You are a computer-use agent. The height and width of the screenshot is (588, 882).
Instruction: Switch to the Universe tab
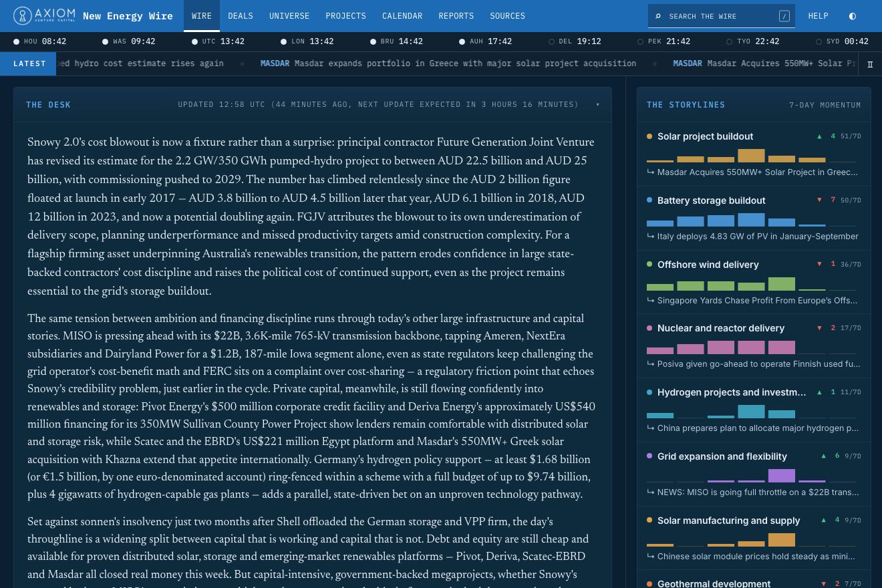click(289, 16)
